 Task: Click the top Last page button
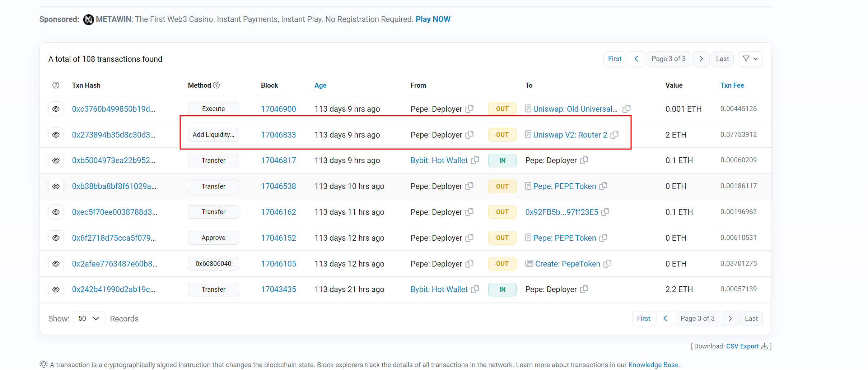722,59
